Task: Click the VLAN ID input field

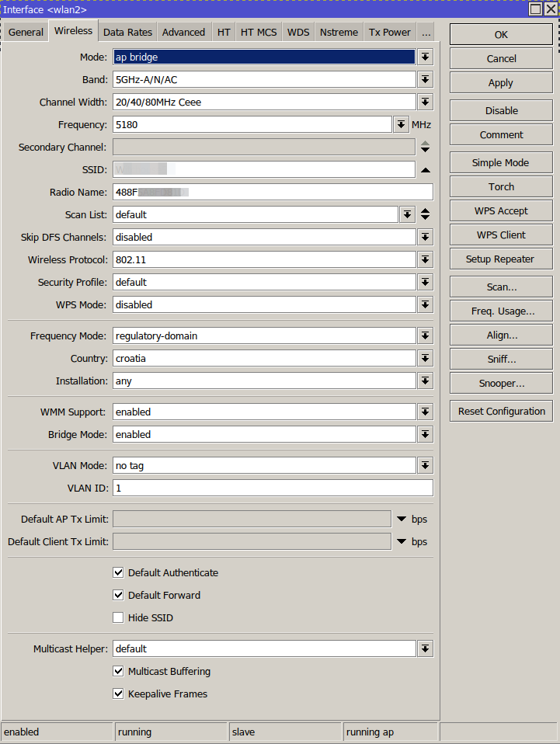Action: pyautogui.click(x=273, y=488)
